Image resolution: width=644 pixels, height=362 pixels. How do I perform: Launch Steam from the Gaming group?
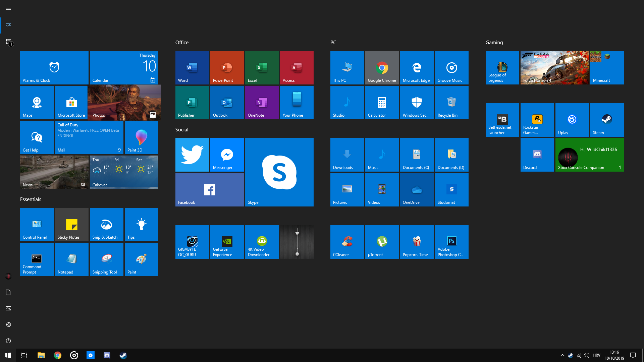[606, 120]
